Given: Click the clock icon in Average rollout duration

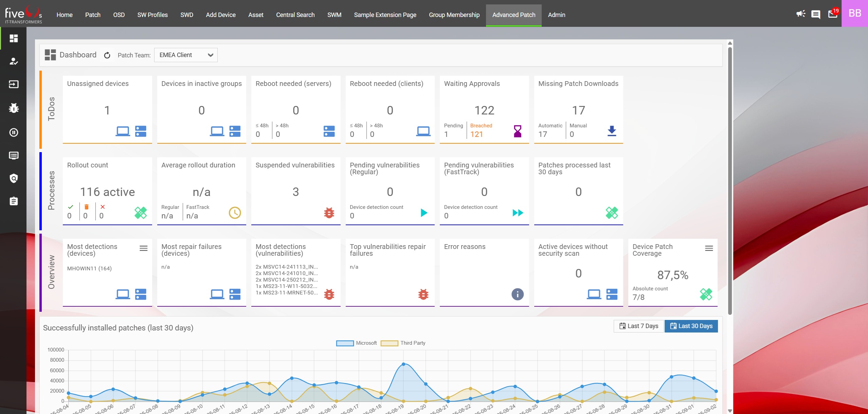Looking at the screenshot, I should [235, 213].
